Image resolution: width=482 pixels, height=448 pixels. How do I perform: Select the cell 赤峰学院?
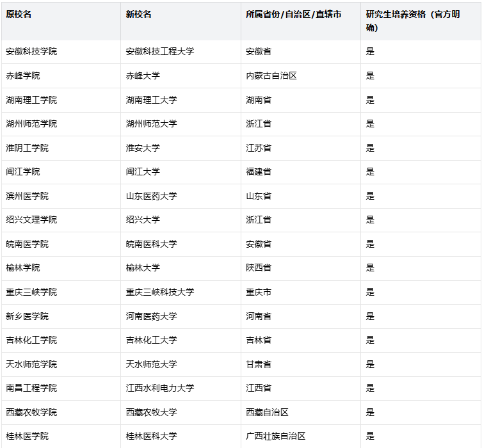point(61,76)
